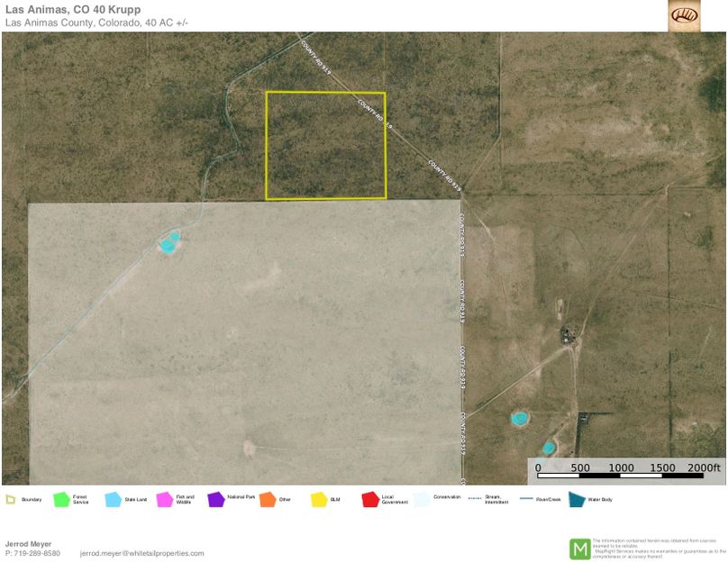Click the yellow parcel boundary rectangle on map

[325, 145]
